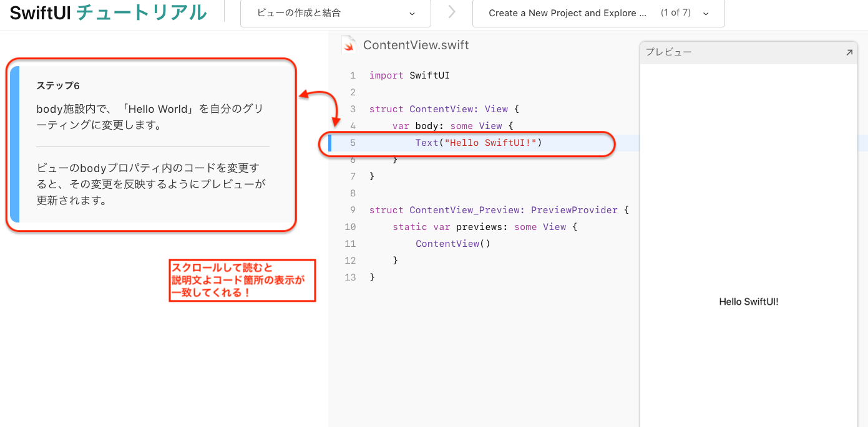The image size is (868, 427).
Task: Click the var body: some View line
Action: [x=452, y=126]
